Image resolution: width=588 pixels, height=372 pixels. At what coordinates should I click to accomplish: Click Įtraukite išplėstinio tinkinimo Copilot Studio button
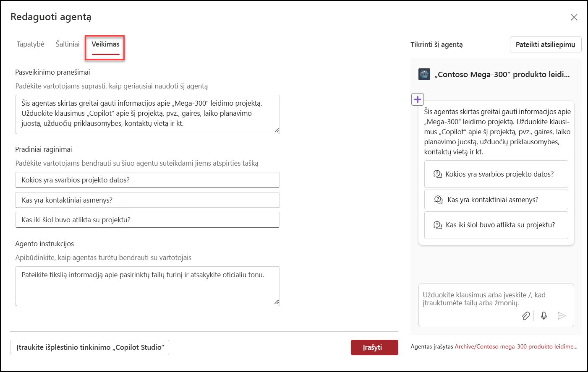[89, 347]
